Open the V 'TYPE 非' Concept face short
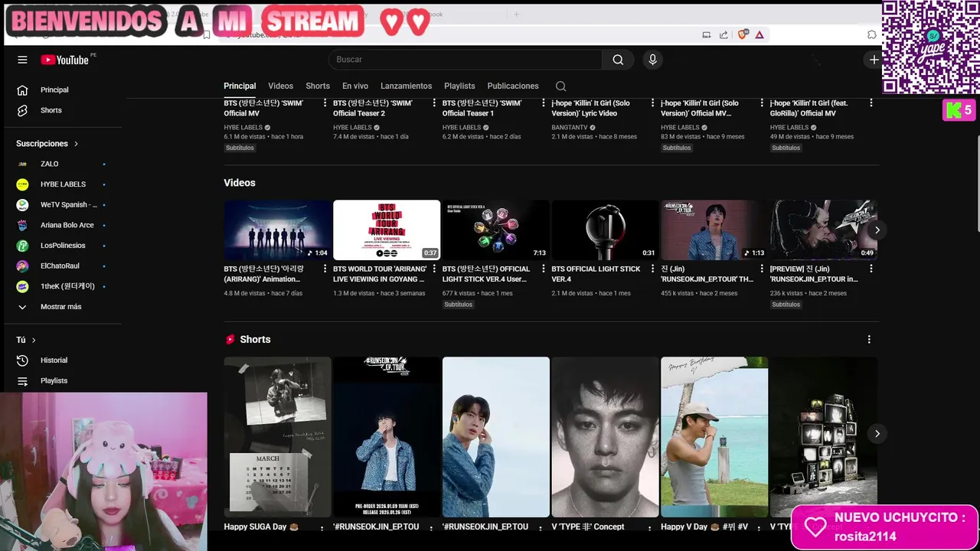980x551 pixels. 605,437
